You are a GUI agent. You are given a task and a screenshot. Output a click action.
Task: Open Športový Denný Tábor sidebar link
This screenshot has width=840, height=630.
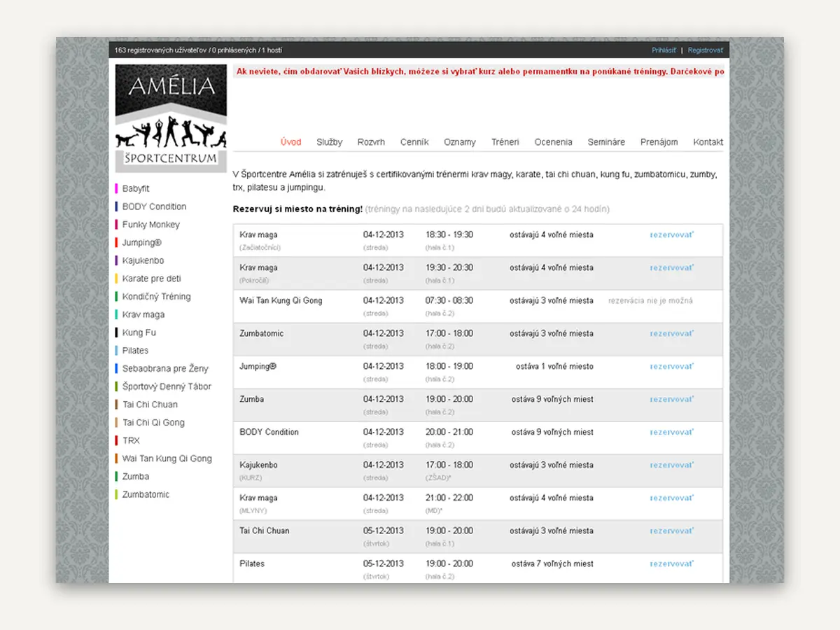pyautogui.click(x=167, y=387)
